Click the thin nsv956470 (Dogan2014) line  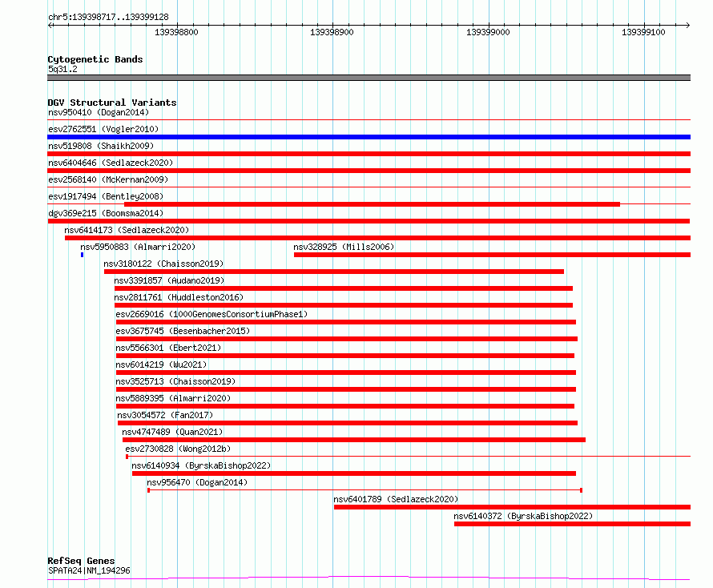365,490
